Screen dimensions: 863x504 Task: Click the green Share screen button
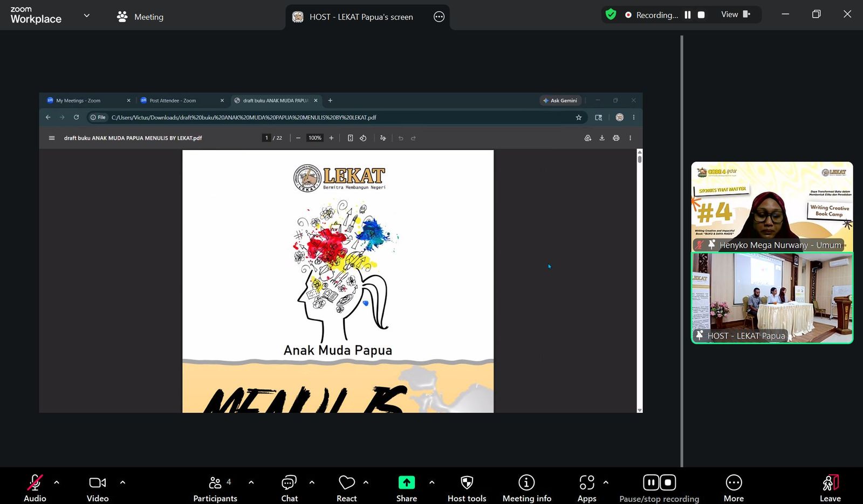click(407, 482)
